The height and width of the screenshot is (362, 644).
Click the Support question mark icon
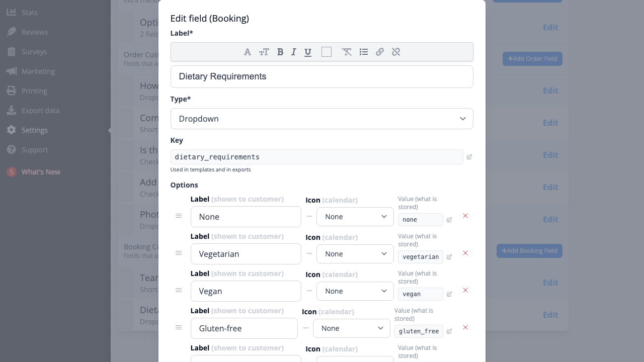(x=11, y=149)
